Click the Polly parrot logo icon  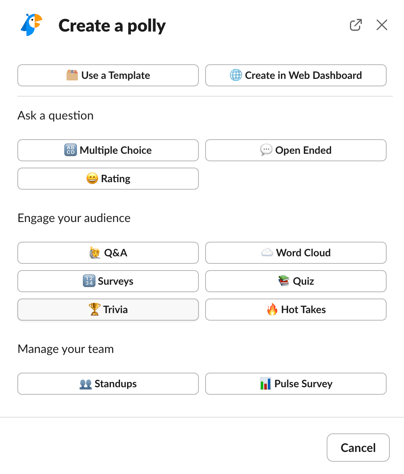point(32,25)
